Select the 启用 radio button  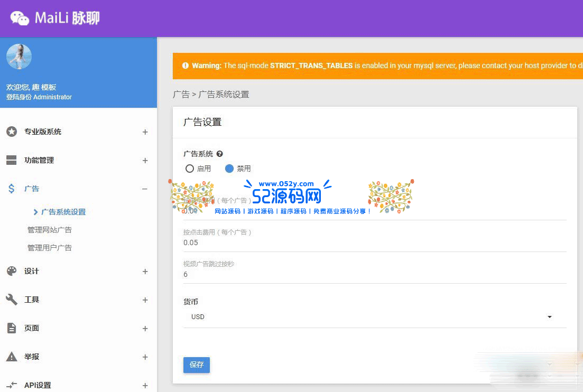pyautogui.click(x=190, y=169)
